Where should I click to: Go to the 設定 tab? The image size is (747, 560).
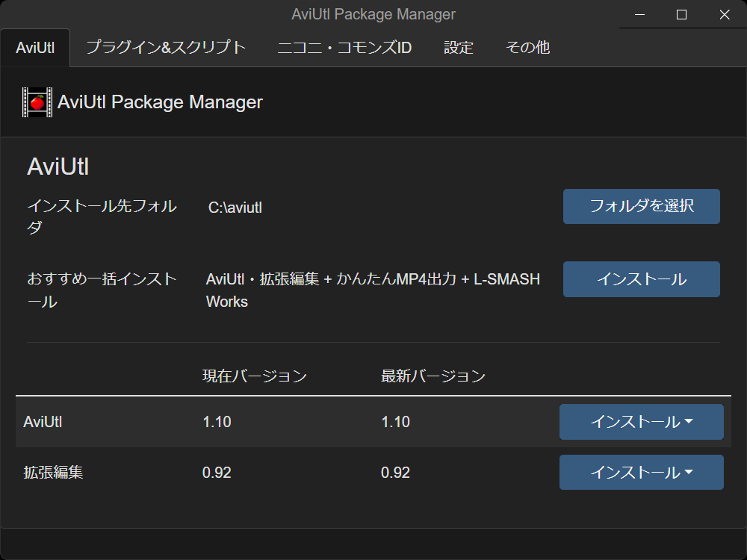click(459, 48)
